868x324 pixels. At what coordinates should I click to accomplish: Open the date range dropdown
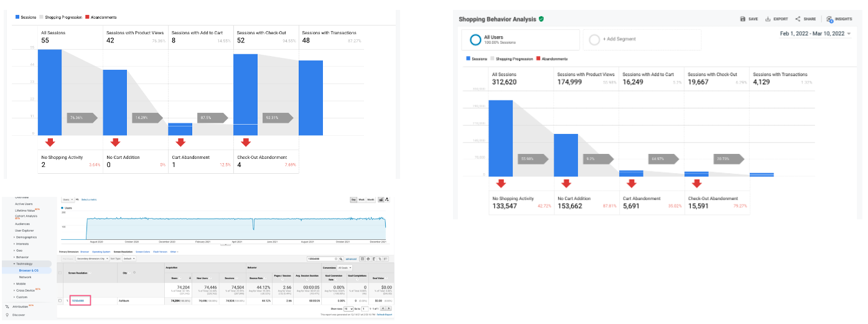pyautogui.click(x=815, y=34)
